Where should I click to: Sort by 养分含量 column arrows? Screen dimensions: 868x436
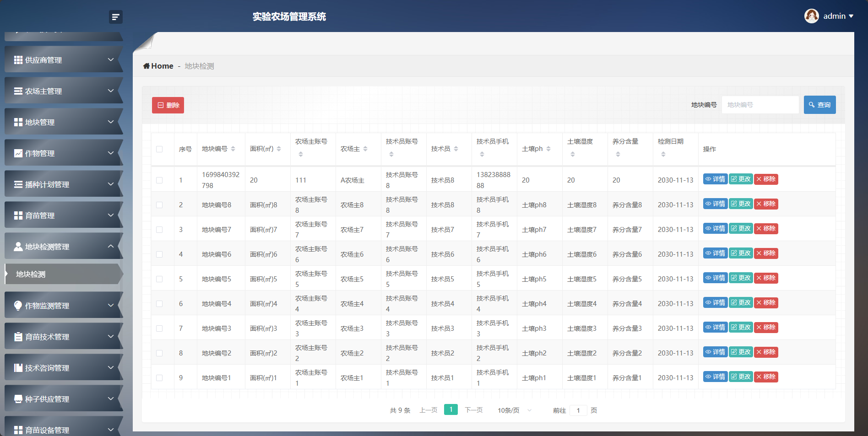click(x=618, y=154)
